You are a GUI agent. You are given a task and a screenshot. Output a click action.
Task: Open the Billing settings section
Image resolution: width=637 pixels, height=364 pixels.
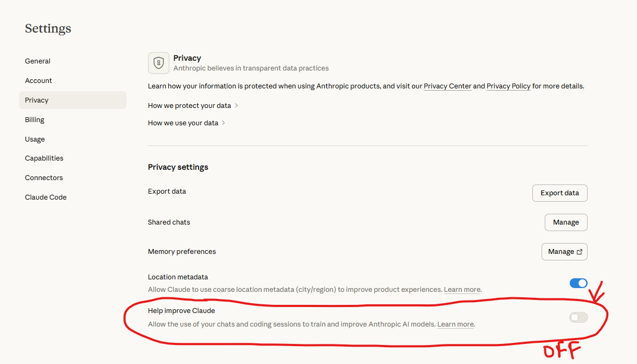pyautogui.click(x=34, y=119)
